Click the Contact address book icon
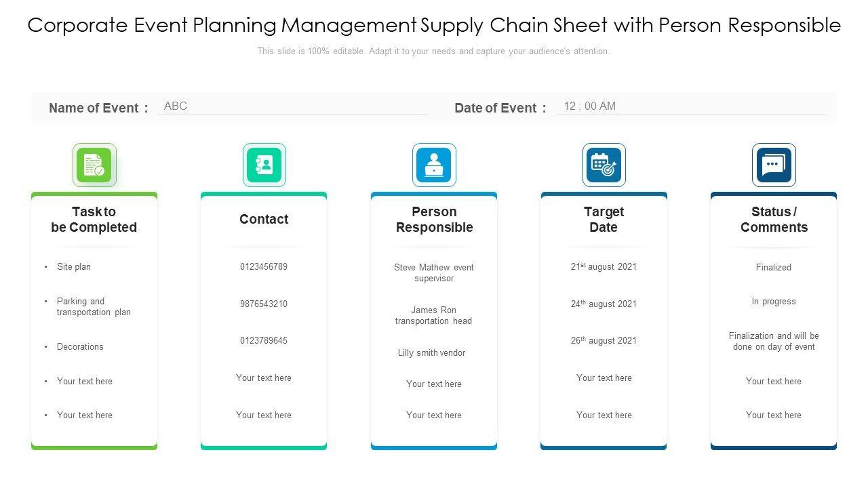The height and width of the screenshot is (488, 868). (264, 165)
